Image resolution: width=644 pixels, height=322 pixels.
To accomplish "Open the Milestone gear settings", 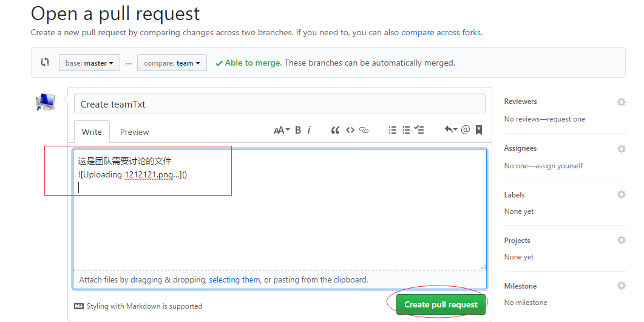I will (622, 286).
